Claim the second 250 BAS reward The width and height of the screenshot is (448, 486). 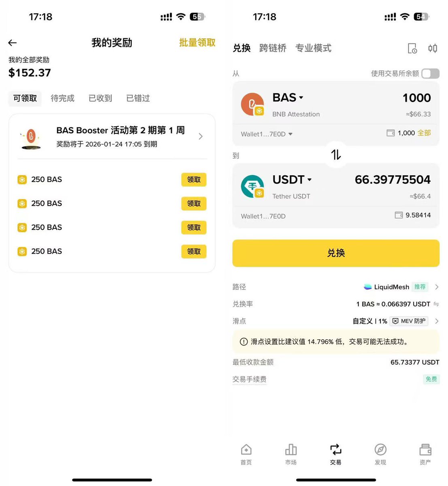pyautogui.click(x=194, y=203)
